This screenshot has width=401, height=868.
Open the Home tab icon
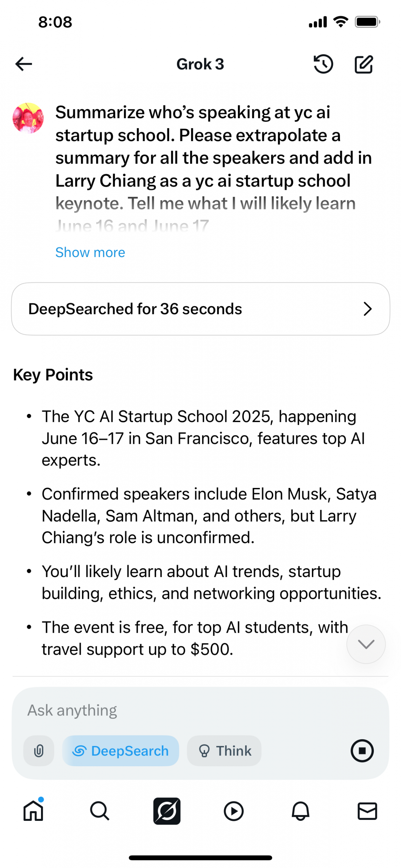33,810
